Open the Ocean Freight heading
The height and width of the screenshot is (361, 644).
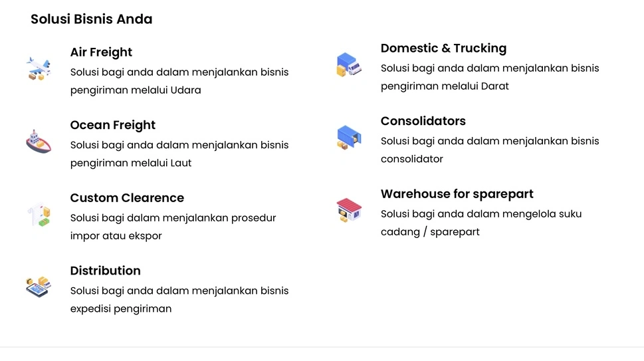(x=112, y=125)
